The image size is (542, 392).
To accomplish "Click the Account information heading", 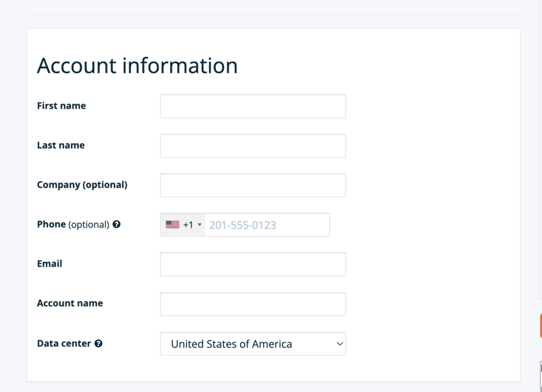I will pyautogui.click(x=137, y=65).
